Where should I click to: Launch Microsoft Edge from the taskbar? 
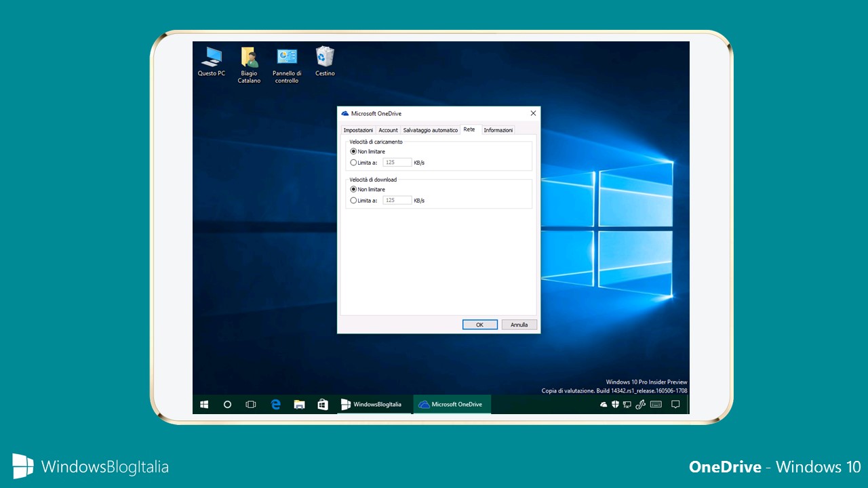click(x=275, y=405)
